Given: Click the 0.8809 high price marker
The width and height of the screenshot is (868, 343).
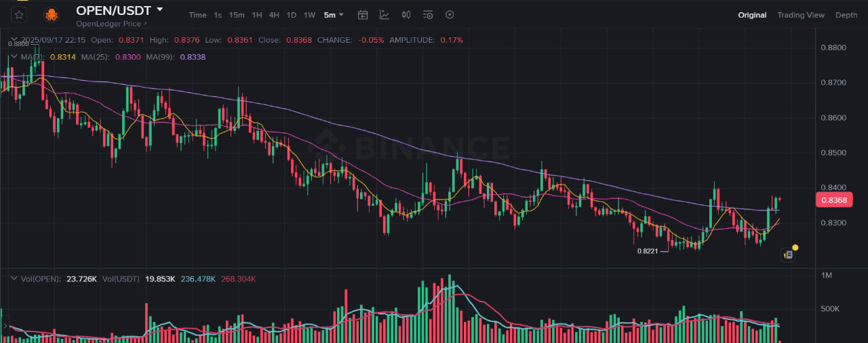Looking at the screenshot, I should [x=18, y=44].
